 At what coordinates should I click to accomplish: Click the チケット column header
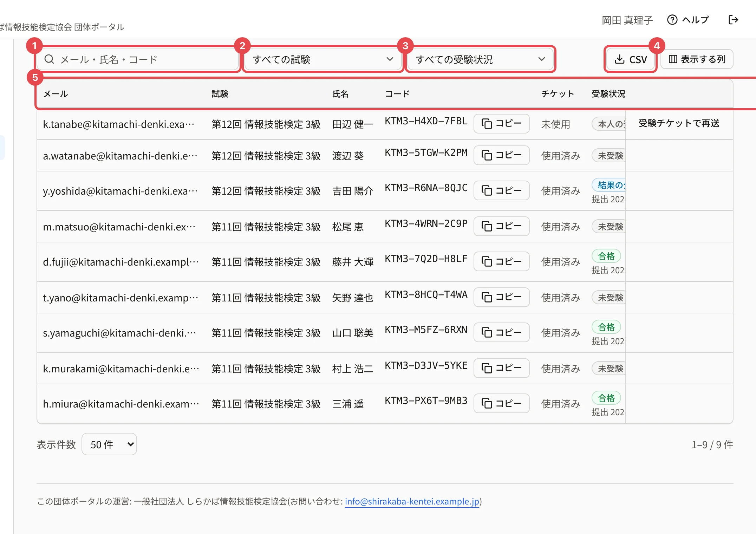tap(558, 94)
